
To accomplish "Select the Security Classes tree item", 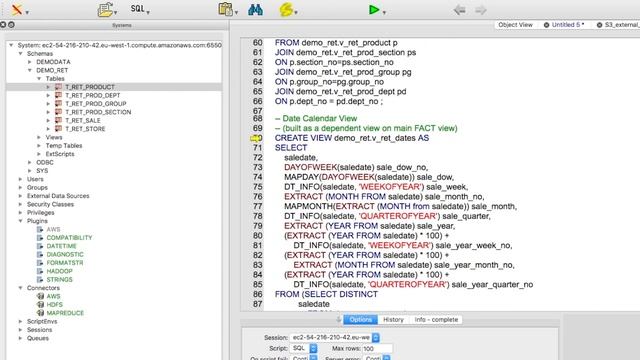I will (x=50, y=204).
